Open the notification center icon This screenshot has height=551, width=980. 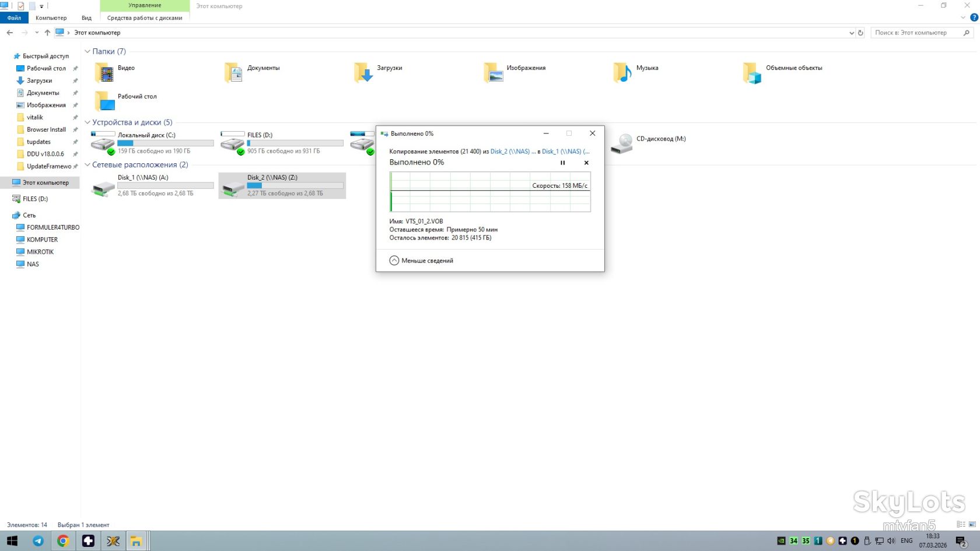click(961, 541)
